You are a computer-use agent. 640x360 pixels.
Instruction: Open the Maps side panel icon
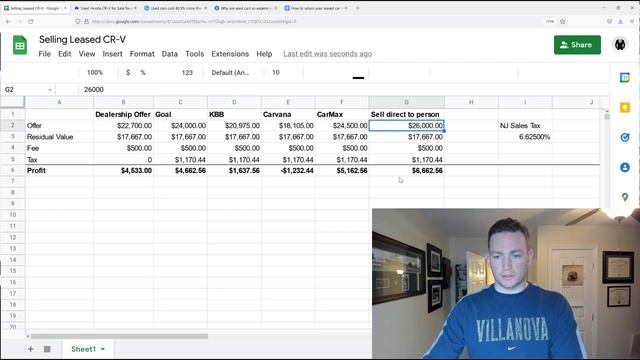[x=624, y=198]
